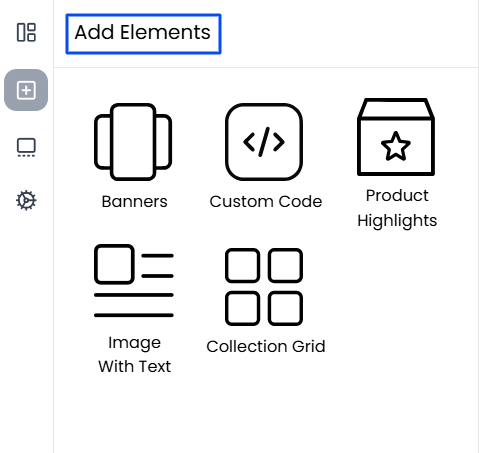This screenshot has width=479, height=453.
Task: Open the settings gear sidebar icon
Action: [26, 200]
